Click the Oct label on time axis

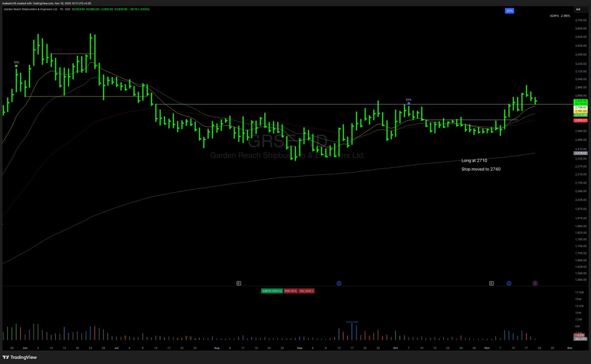click(x=395, y=347)
